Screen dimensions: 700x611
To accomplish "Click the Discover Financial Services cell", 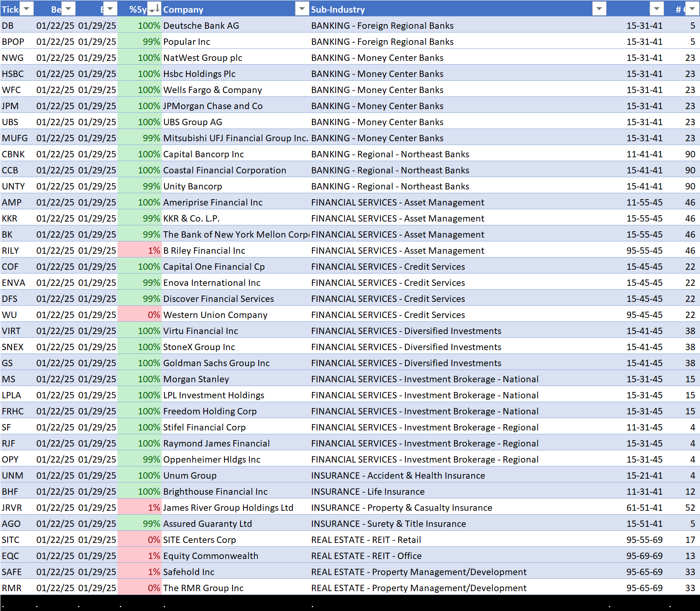I will tap(218, 299).
